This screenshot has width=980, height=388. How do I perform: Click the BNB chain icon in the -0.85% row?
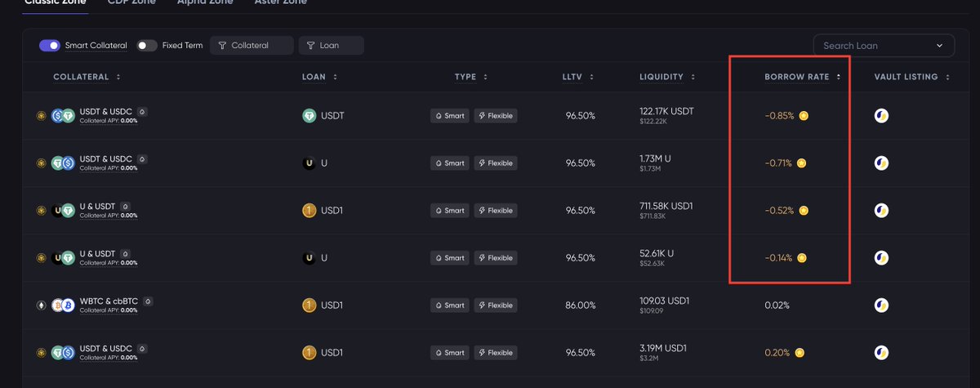tap(42, 116)
